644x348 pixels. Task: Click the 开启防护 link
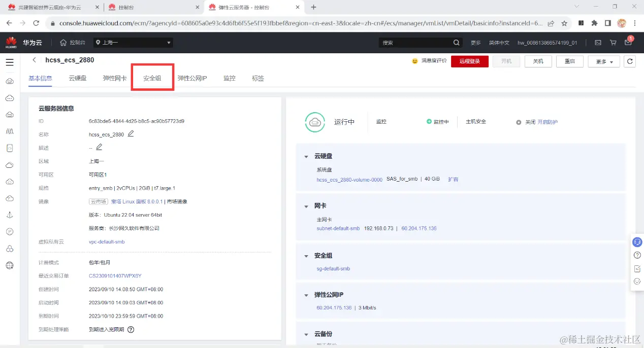(548, 122)
